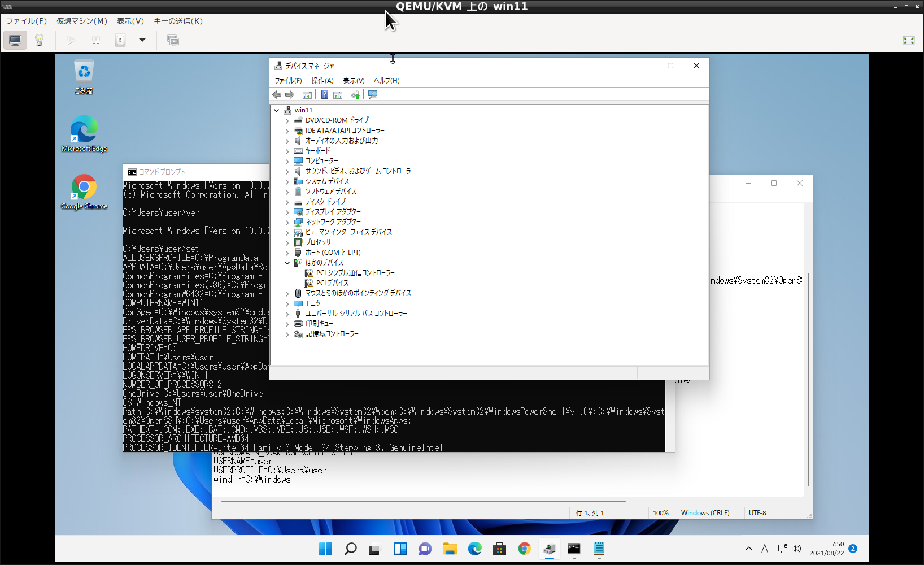The image size is (924, 565).
Task: Show the graphical console view in virt-manager
Action: tap(15, 40)
